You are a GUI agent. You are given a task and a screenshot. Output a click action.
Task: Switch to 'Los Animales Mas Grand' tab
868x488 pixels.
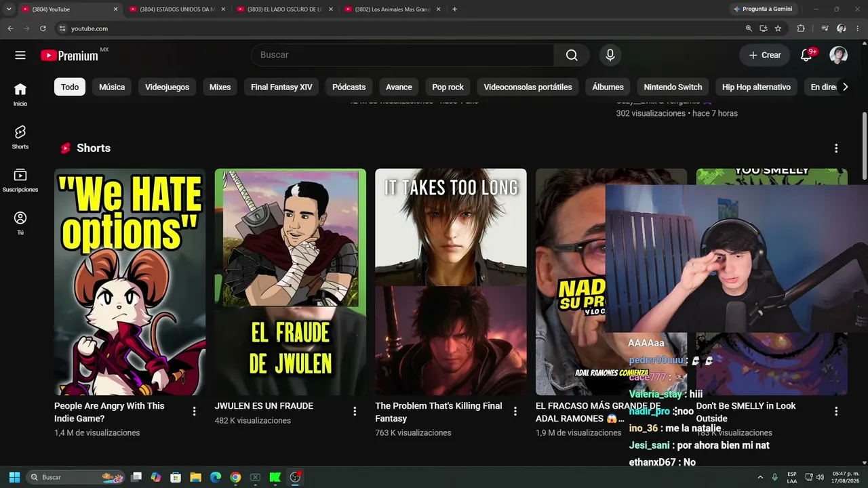tap(393, 9)
